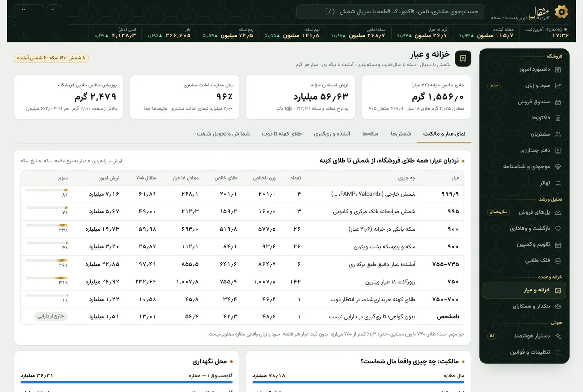Click the طلای خالص column header
Viewport: 583px width, 392px height.
click(x=226, y=178)
